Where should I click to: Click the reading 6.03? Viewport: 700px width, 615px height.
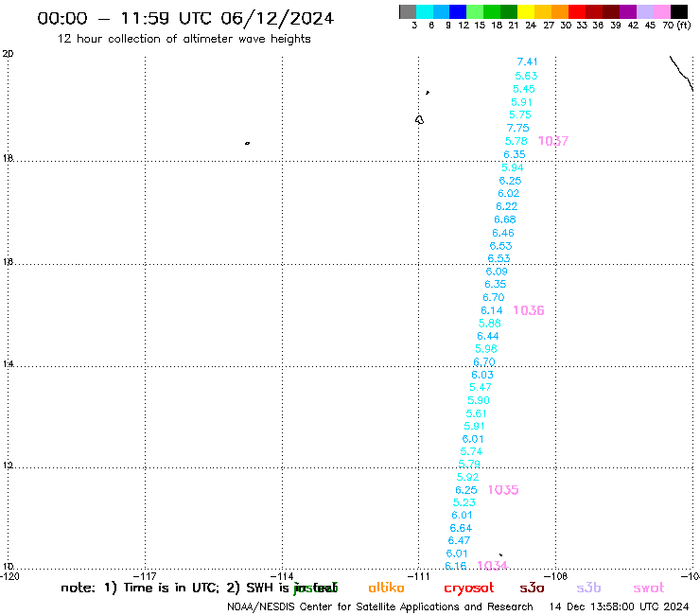click(482, 375)
